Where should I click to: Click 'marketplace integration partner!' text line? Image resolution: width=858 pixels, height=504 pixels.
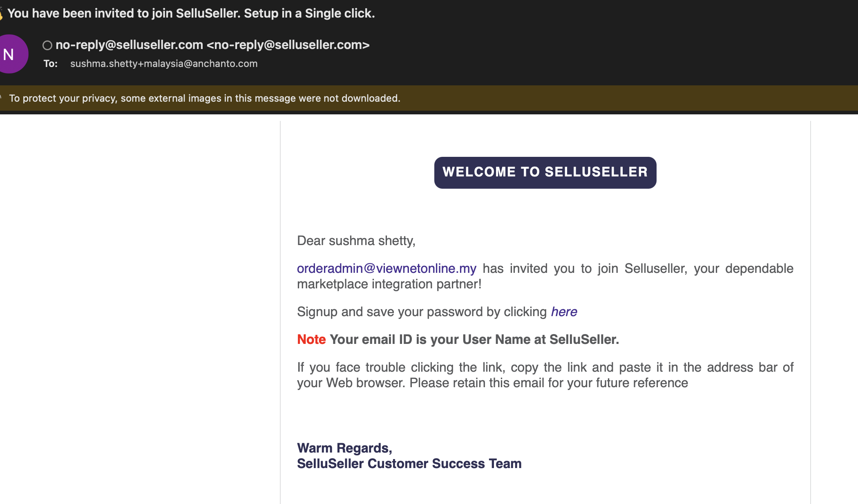pyautogui.click(x=389, y=284)
